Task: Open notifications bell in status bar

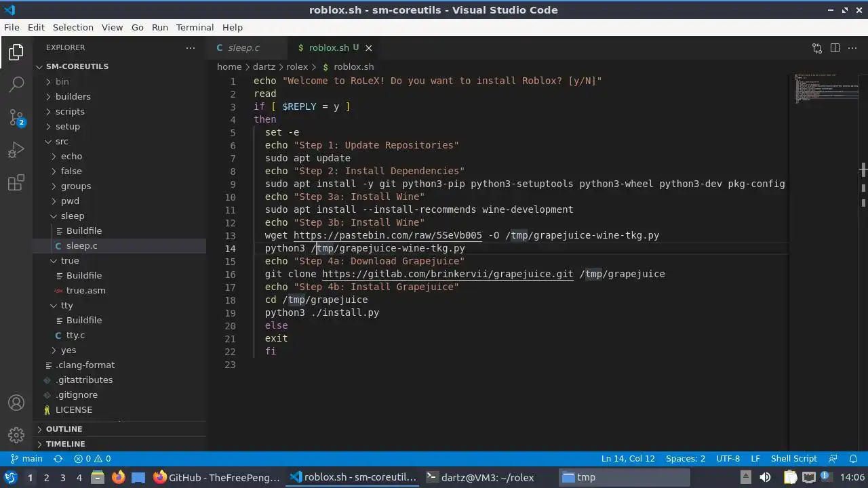Action: point(854,459)
